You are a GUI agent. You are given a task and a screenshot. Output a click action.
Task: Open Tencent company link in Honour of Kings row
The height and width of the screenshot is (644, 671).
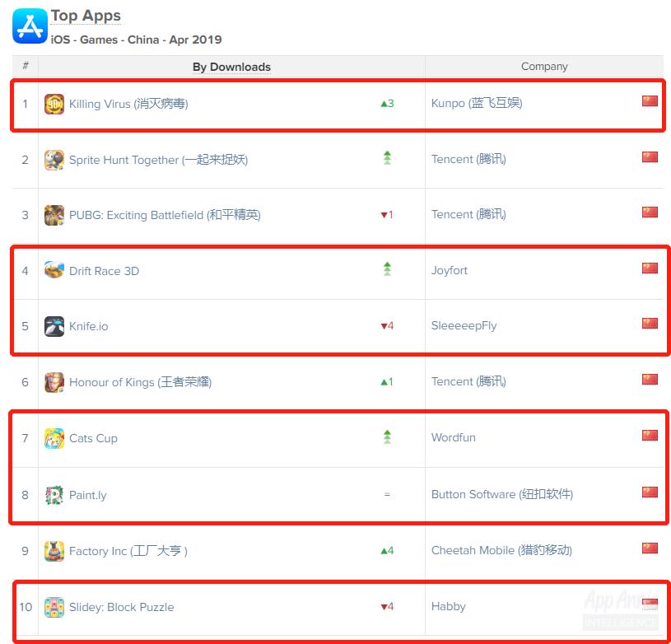468,381
